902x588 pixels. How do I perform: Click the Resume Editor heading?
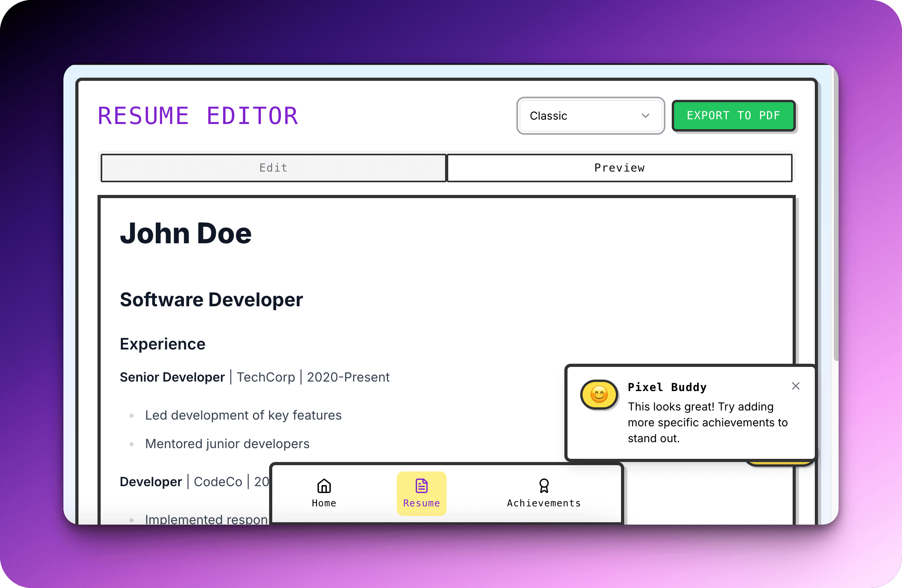198,116
